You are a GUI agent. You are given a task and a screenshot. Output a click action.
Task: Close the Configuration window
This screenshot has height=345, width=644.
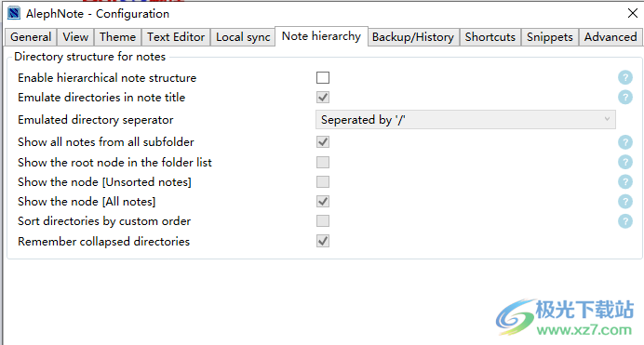coord(633,13)
